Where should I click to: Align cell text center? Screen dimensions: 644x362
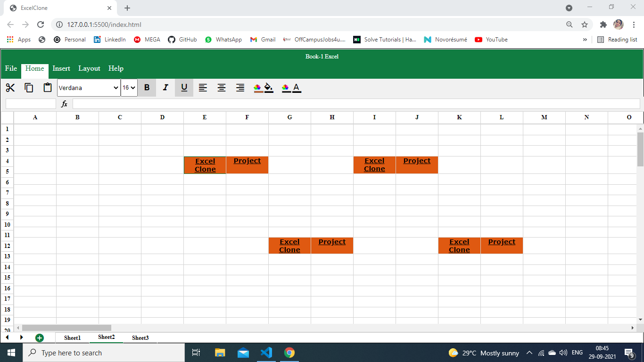coord(222,88)
